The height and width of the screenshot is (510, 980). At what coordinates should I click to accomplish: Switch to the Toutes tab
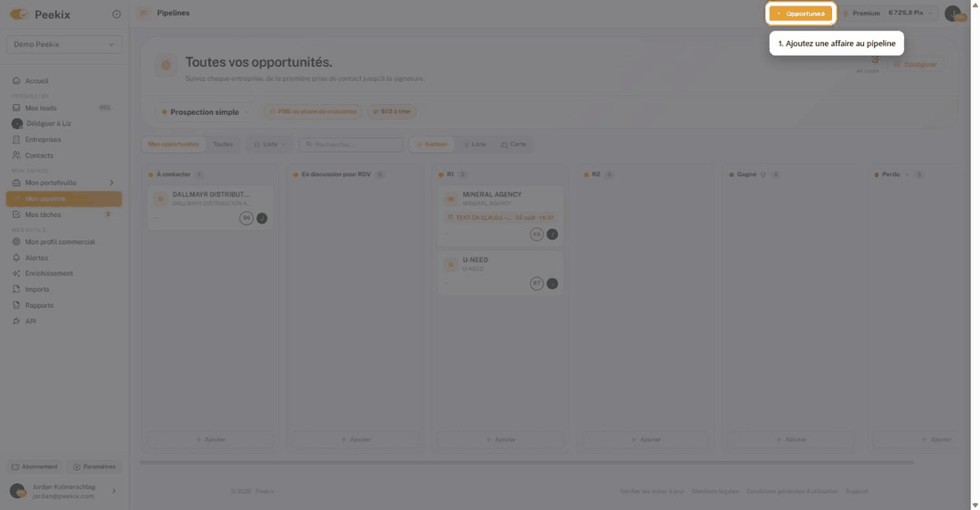223,144
